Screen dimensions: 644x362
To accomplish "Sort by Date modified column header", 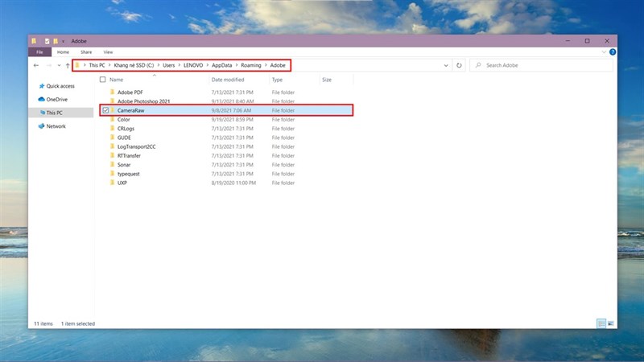I will click(228, 80).
